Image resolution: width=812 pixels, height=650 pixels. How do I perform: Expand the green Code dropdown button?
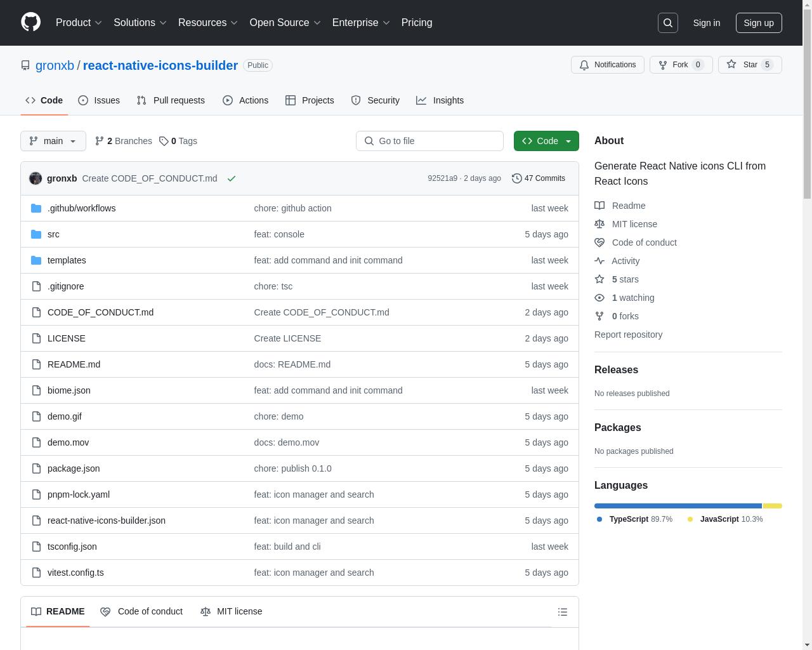point(546,141)
